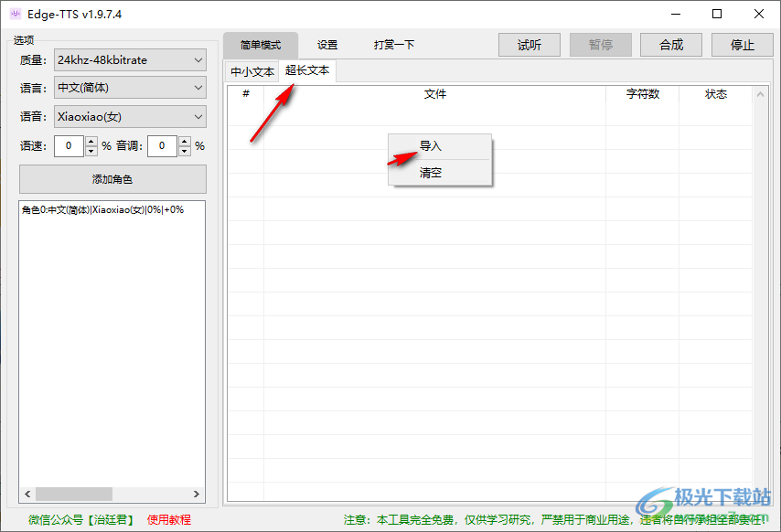Choose 清空 from the context menu
The height and width of the screenshot is (532, 781).
pyautogui.click(x=440, y=173)
